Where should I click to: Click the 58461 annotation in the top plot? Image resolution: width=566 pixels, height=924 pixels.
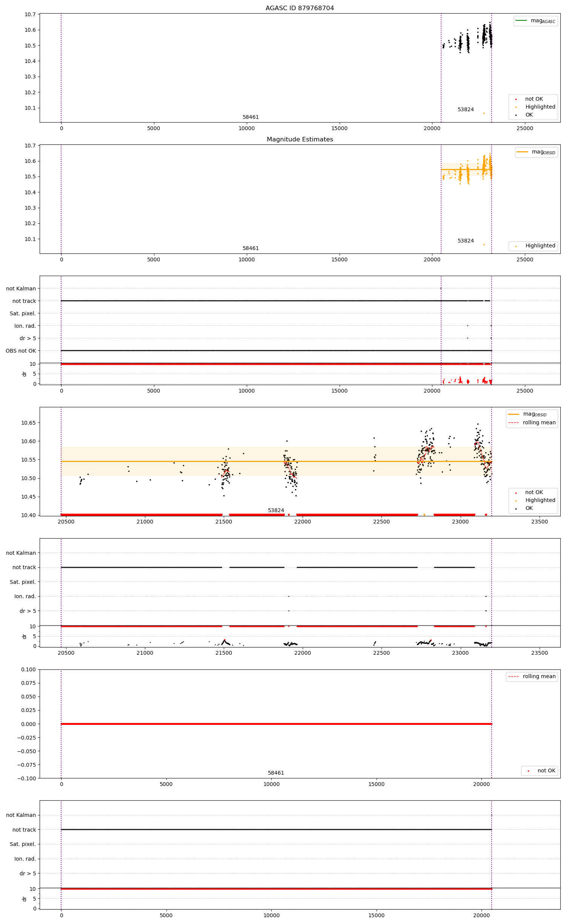251,117
